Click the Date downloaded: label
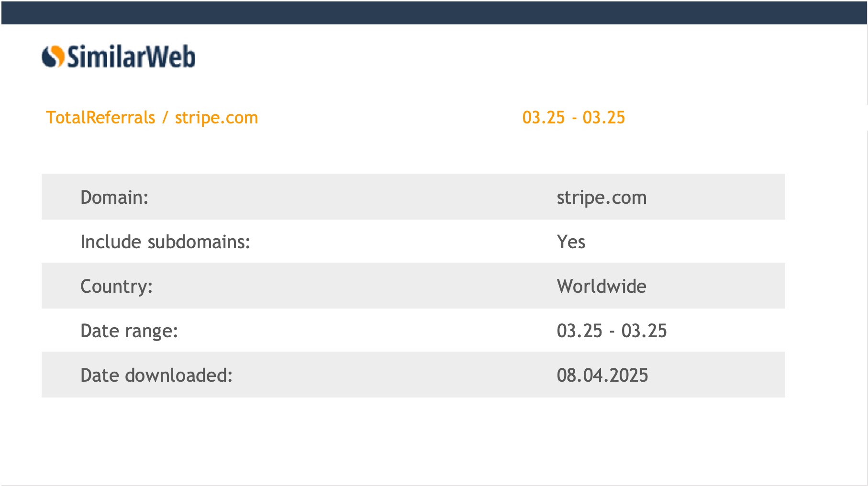Screen dimensions: 868x486 pos(156,375)
